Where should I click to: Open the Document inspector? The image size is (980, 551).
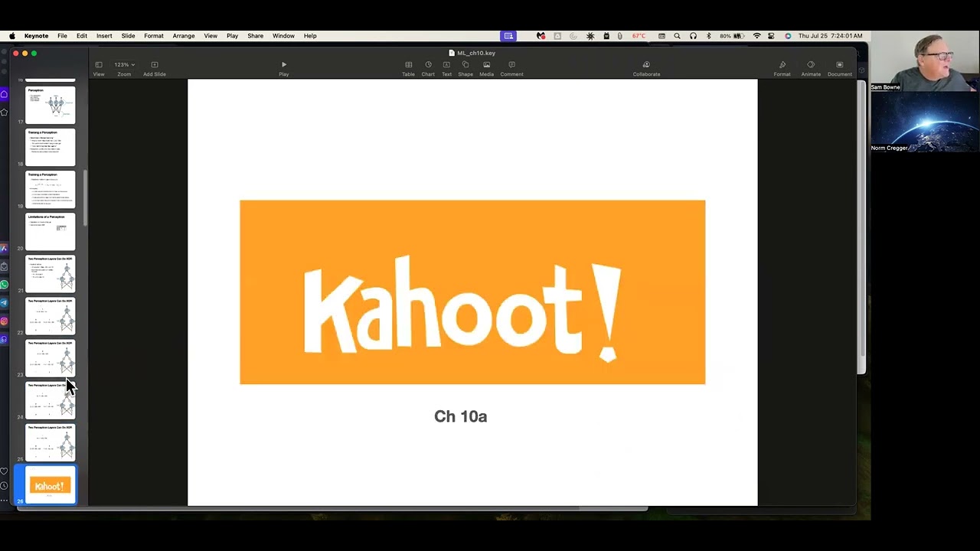tap(839, 68)
